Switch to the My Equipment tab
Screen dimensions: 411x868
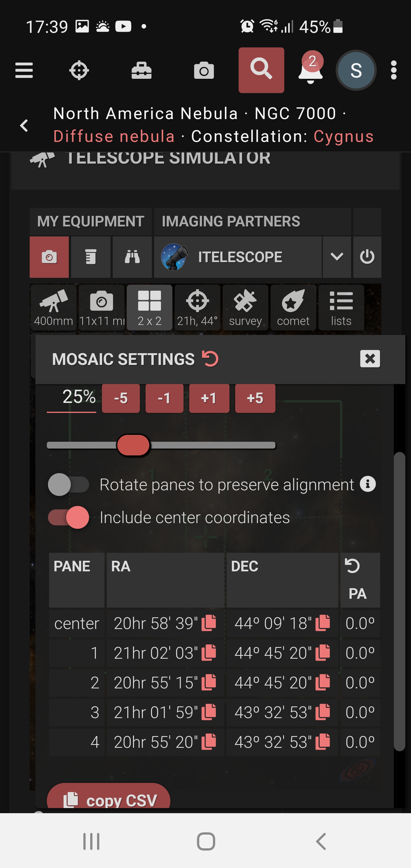click(90, 221)
